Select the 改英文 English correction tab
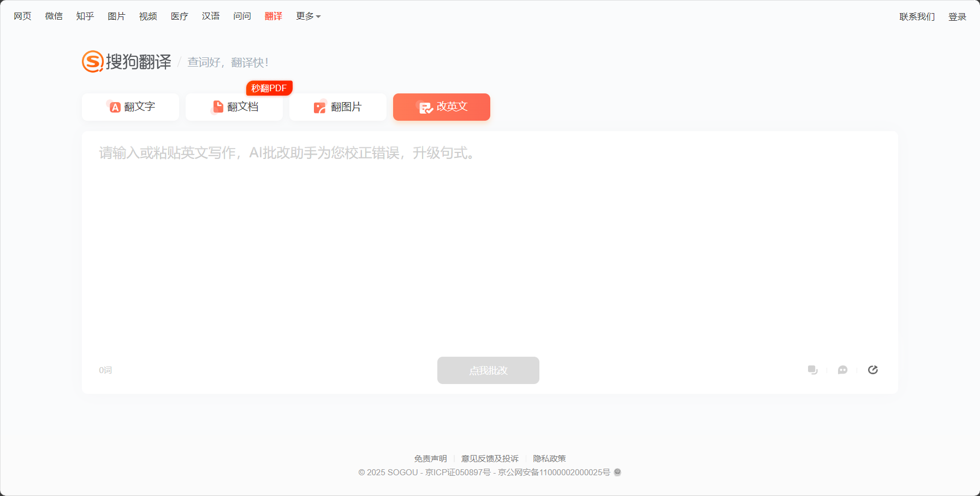The width and height of the screenshot is (980, 496). coord(442,107)
